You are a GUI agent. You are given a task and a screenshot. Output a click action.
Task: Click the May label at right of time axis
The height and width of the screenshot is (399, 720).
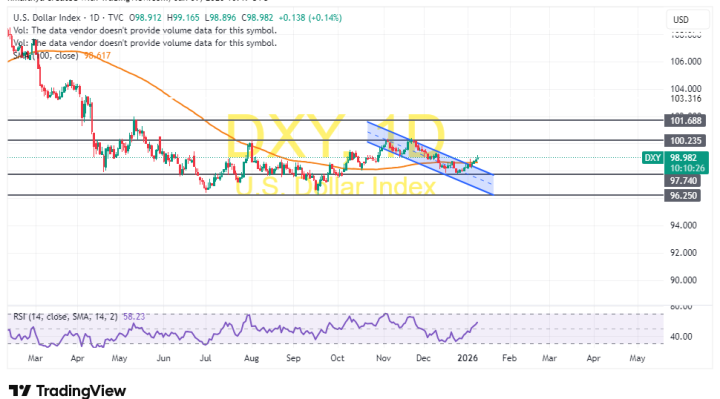pos(637,358)
